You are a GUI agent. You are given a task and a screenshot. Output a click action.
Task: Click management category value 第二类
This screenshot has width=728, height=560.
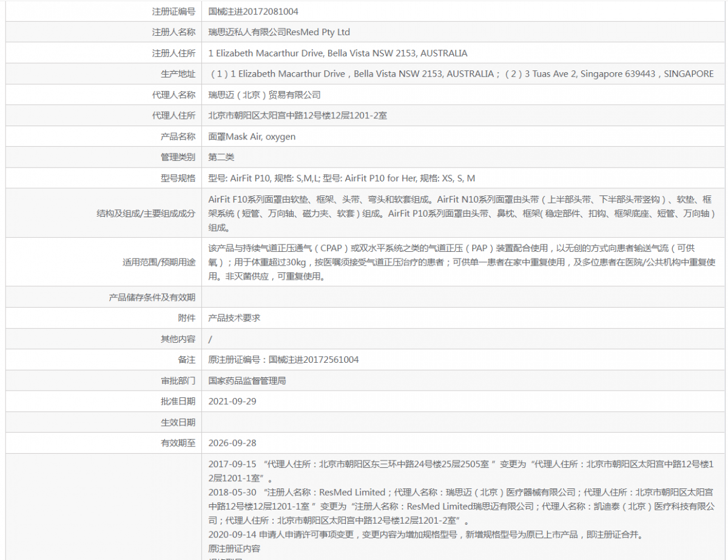pos(221,157)
